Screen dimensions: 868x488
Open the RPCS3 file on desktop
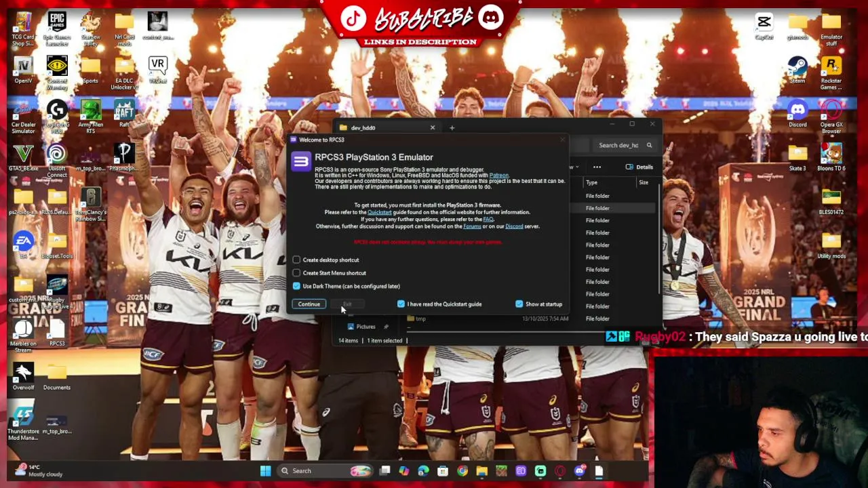tap(57, 333)
